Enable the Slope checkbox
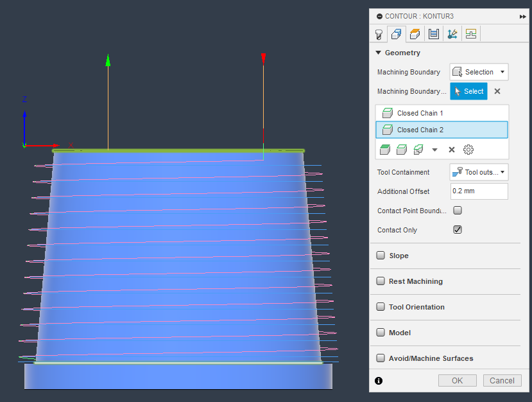This screenshot has width=532, height=402. 381,256
